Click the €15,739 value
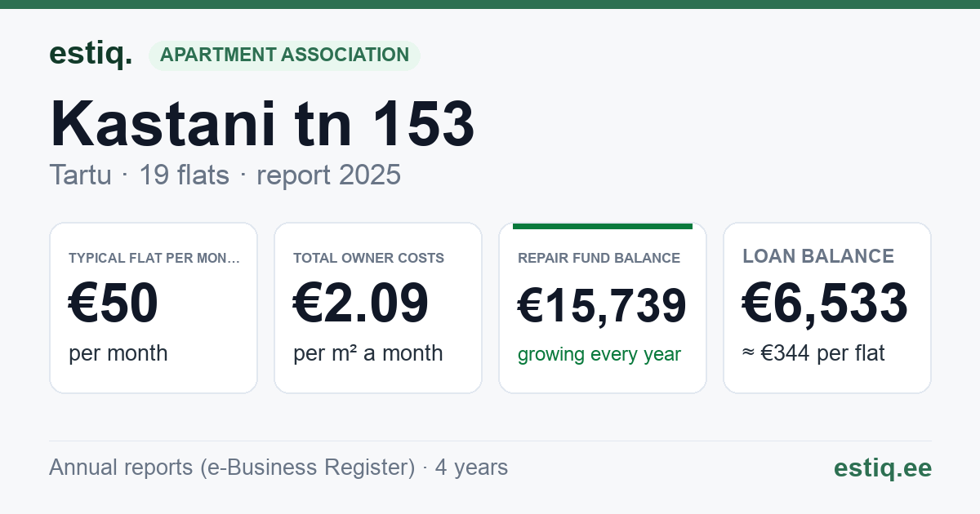The width and height of the screenshot is (980, 514). point(603,307)
